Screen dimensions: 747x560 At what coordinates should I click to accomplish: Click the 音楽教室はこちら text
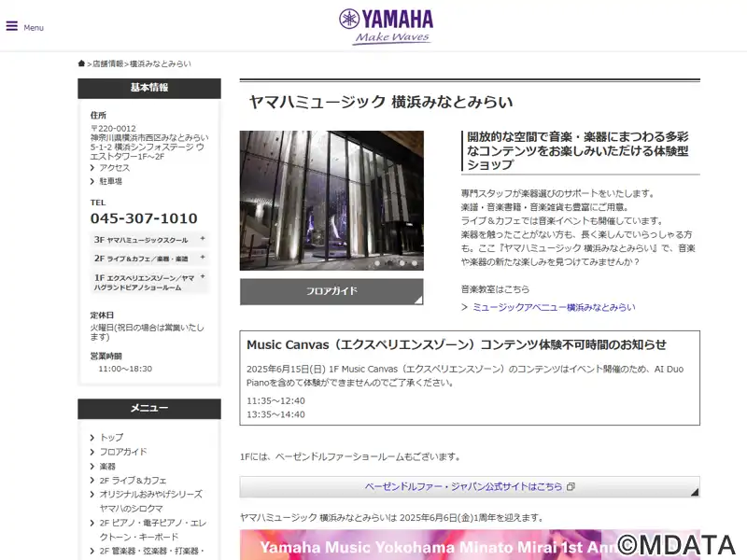coord(496,289)
